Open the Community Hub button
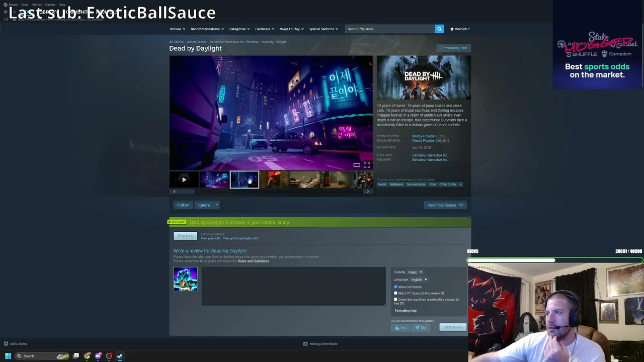Screen dimensions: 644x362 (454, 48)
